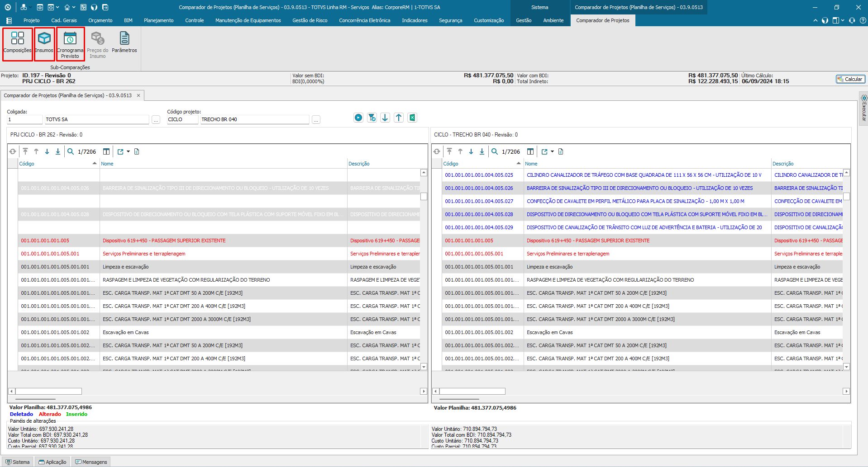Jump to last record in right grid
Viewport: 868px width, 467px height.
click(482, 151)
